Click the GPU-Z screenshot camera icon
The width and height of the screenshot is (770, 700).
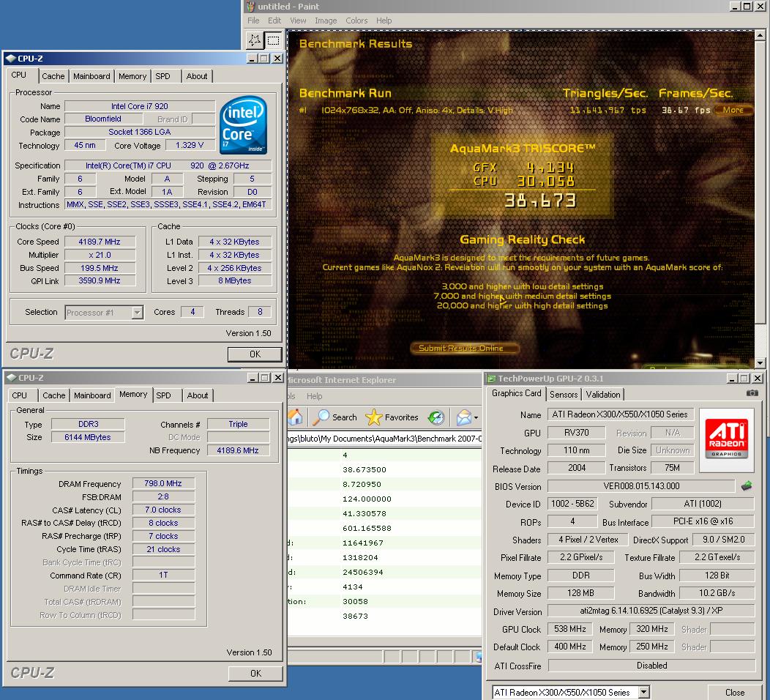click(x=752, y=393)
